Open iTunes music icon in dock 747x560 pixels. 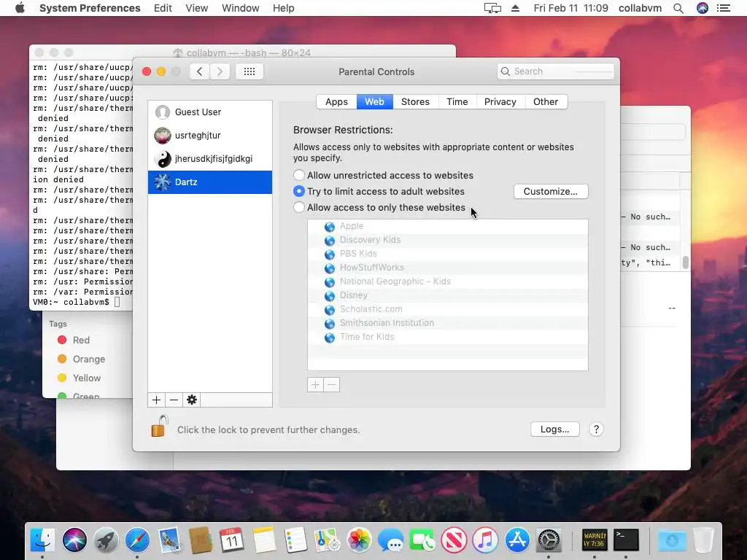[485, 540]
